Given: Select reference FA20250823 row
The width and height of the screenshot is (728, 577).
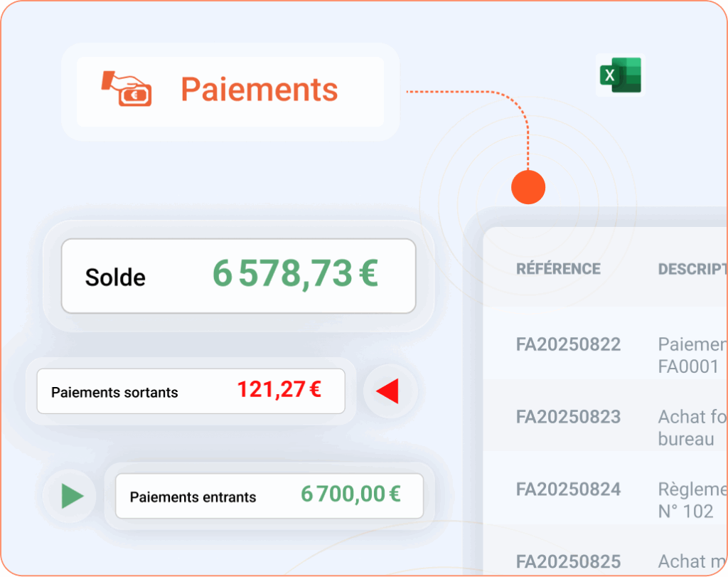Looking at the screenshot, I should pos(568,416).
